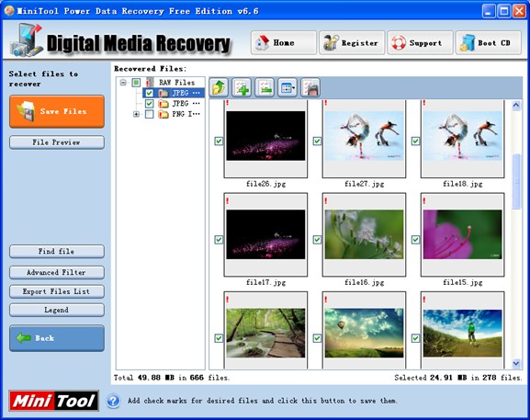Viewport: 530px width, 420px height.
Task: Uncheck file15.jpg checkbox
Action: (x=415, y=240)
